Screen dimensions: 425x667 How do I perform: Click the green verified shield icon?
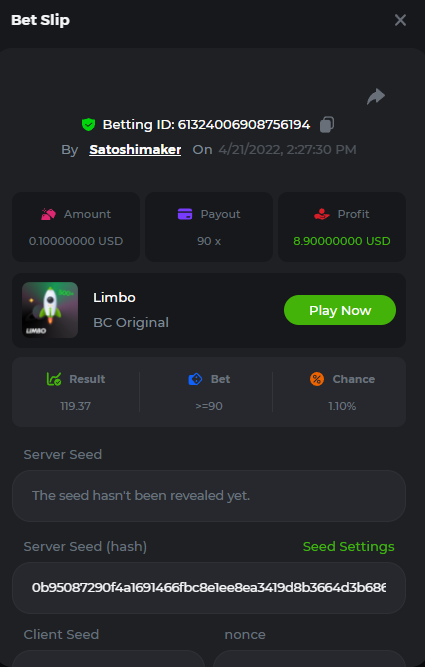pyautogui.click(x=88, y=125)
